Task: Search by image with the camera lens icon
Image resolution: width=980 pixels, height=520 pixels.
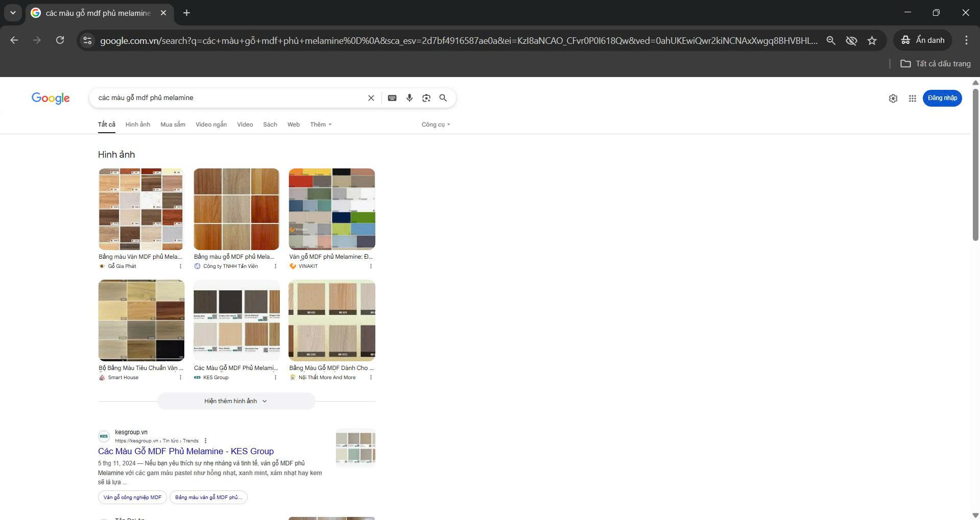Action: (x=426, y=98)
